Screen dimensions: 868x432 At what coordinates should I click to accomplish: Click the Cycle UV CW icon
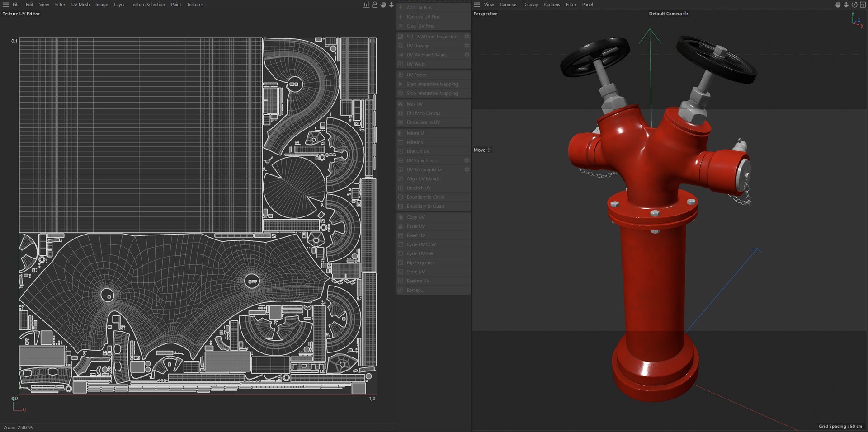(x=401, y=254)
